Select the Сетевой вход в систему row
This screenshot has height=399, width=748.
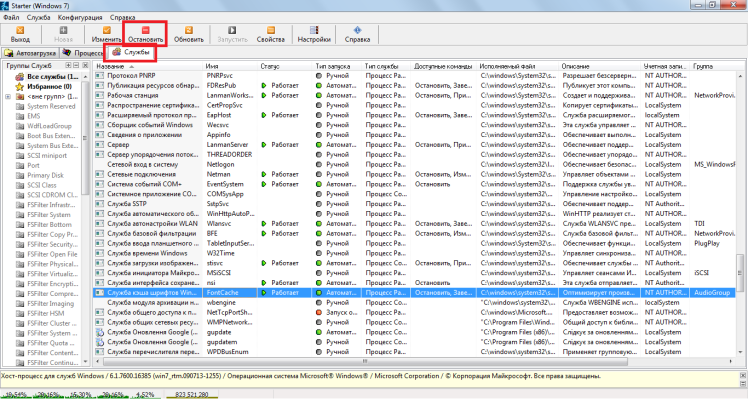click(x=414, y=164)
